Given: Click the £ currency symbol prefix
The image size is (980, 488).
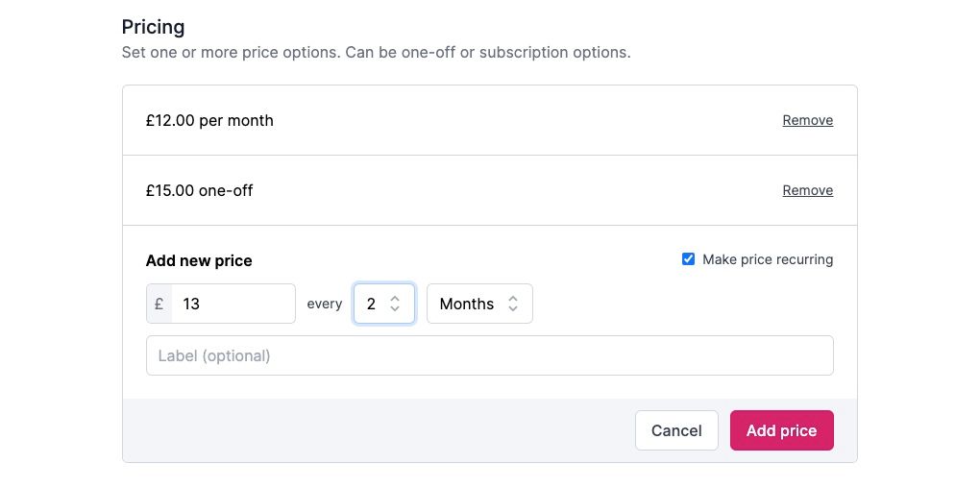Looking at the screenshot, I should 159,304.
